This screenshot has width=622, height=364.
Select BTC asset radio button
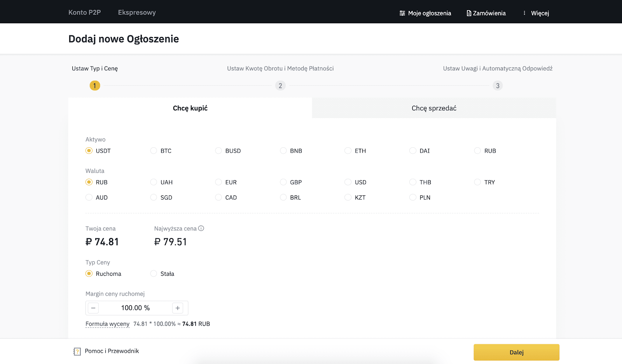pyautogui.click(x=154, y=151)
